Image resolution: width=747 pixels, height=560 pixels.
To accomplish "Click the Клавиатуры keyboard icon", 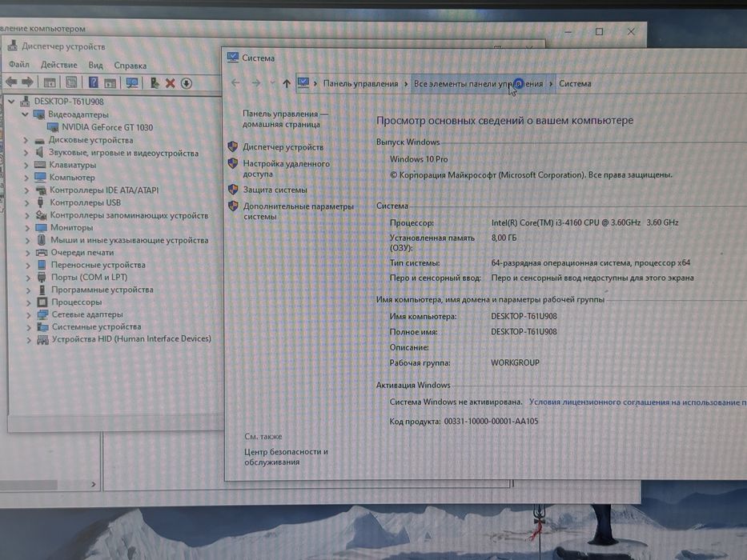I will pyautogui.click(x=41, y=165).
